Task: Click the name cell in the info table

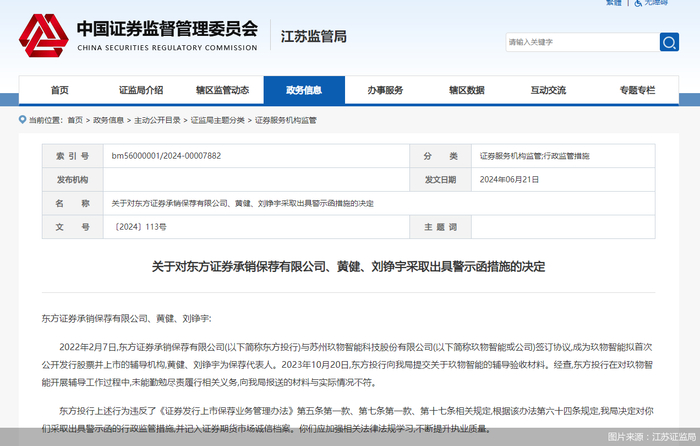Action: point(379,203)
